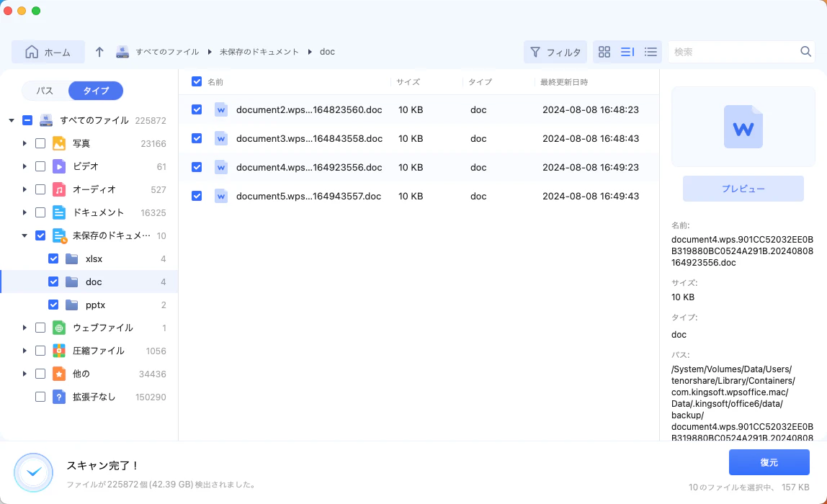
Task: Uncheck the document3.wps file checkbox
Action: tap(197, 138)
